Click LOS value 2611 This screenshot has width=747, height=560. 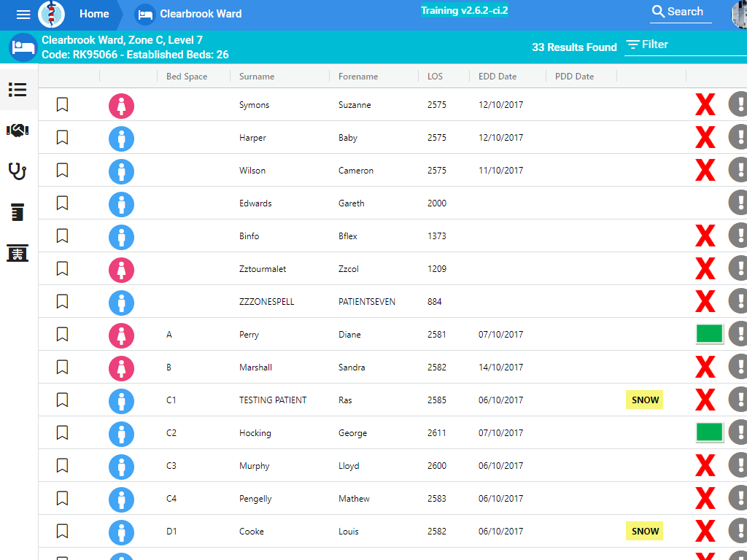(x=437, y=433)
